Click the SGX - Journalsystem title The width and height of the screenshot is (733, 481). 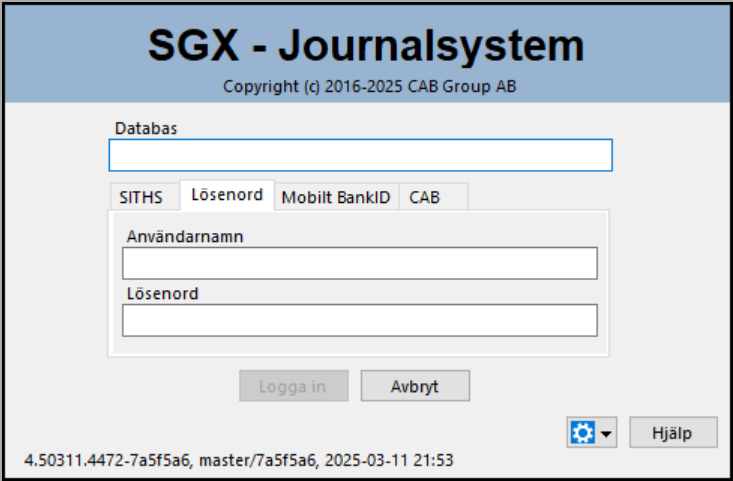(x=366, y=45)
